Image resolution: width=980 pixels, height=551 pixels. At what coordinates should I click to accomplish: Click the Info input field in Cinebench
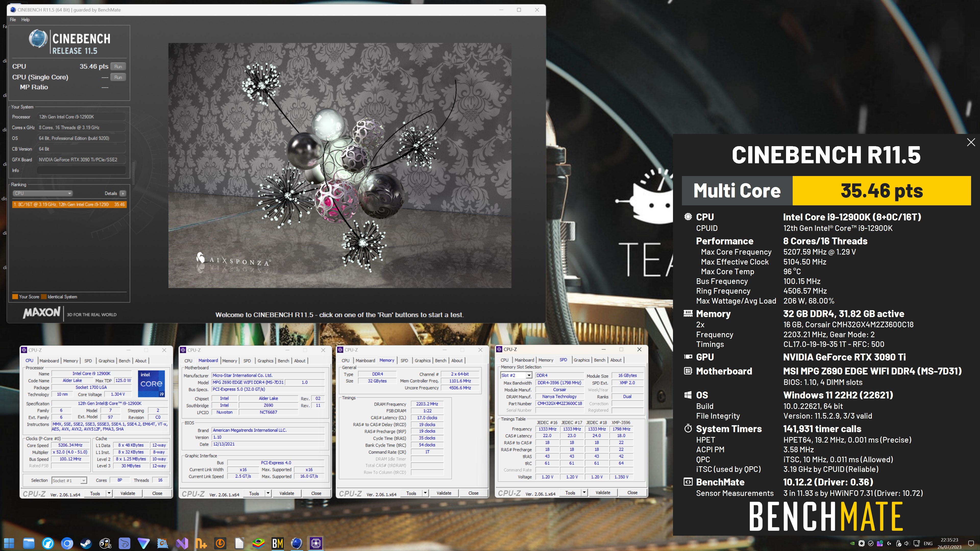click(x=81, y=170)
